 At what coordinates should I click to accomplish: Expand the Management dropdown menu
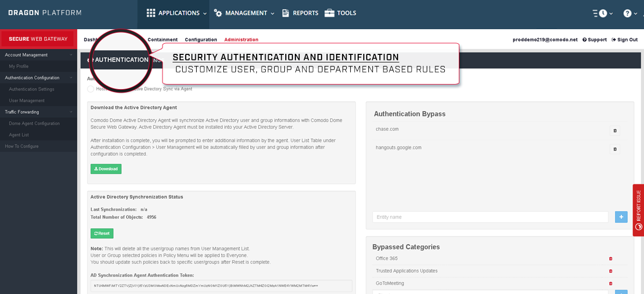(244, 13)
